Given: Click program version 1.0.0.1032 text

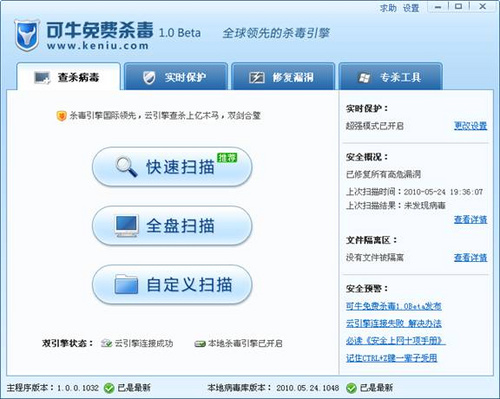Looking at the screenshot, I should 78,388.
